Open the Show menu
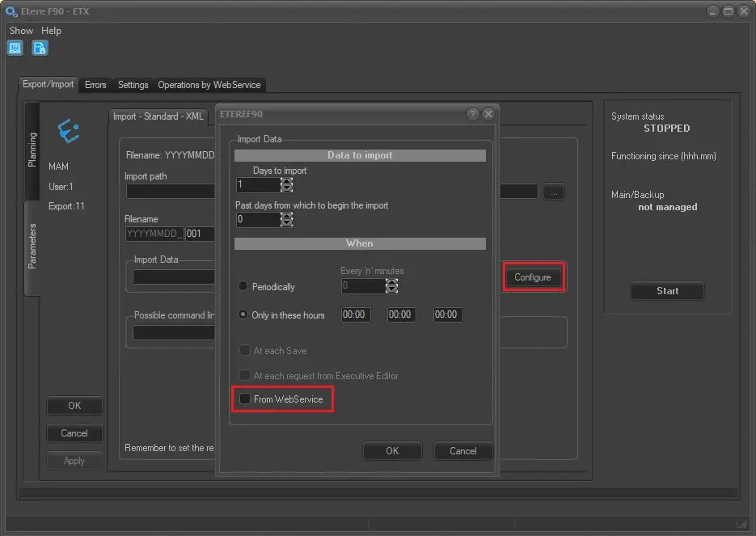 click(21, 31)
